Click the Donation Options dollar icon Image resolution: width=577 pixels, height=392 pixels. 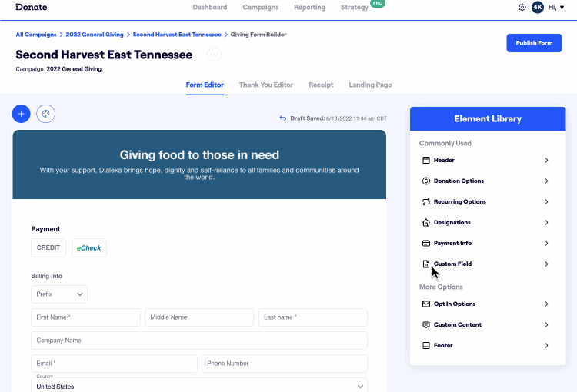pos(425,181)
